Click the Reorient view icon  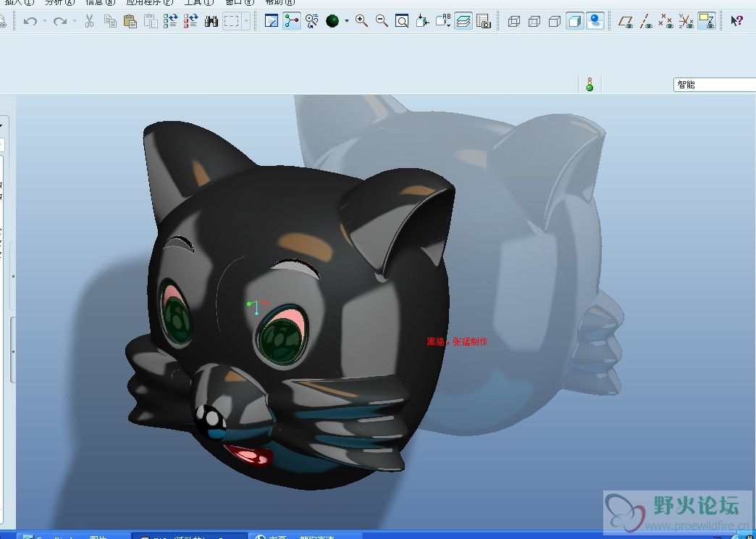(x=422, y=21)
